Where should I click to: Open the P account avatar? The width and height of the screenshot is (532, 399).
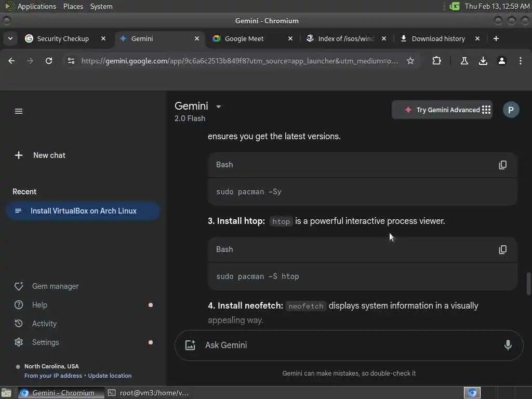point(511,110)
